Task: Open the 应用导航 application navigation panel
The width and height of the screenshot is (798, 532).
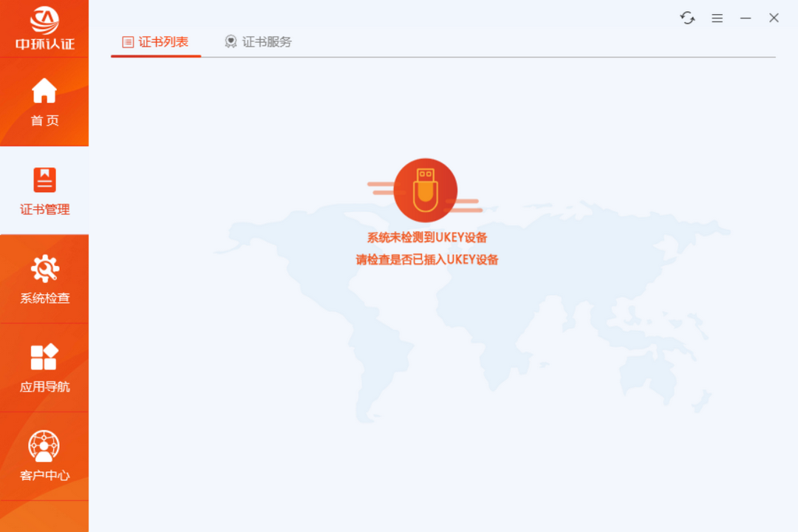Action: click(x=44, y=369)
